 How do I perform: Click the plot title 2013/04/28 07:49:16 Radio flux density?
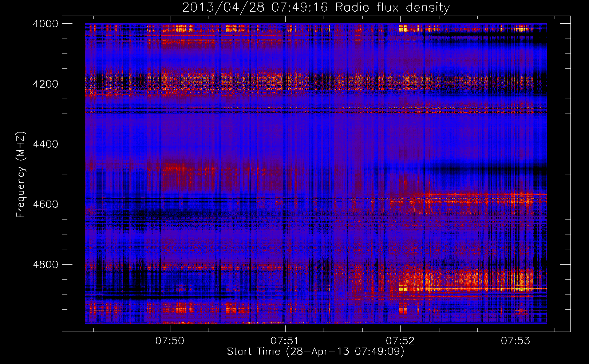316,7
